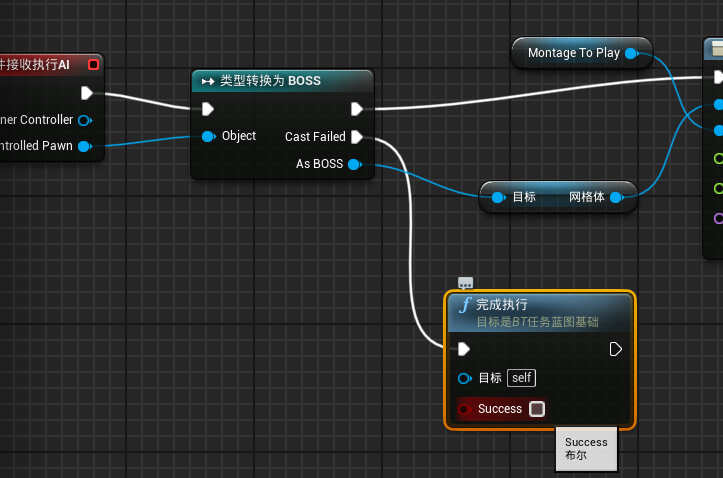This screenshot has height=478, width=723.
Task: Click the Cast Failed label
Action: point(315,137)
